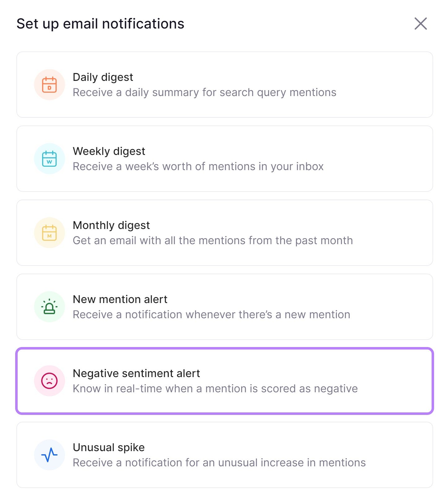
Task: Click the New mention alert bell icon
Action: [x=50, y=306]
